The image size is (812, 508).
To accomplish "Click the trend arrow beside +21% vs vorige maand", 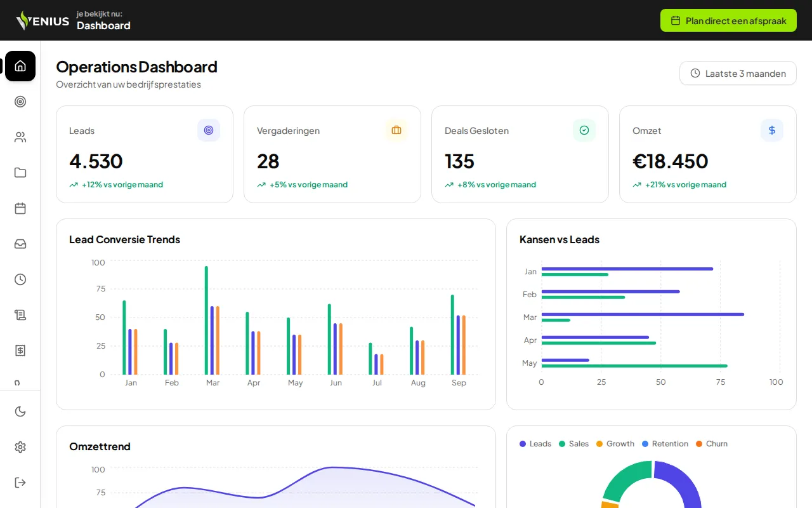I will tap(637, 185).
